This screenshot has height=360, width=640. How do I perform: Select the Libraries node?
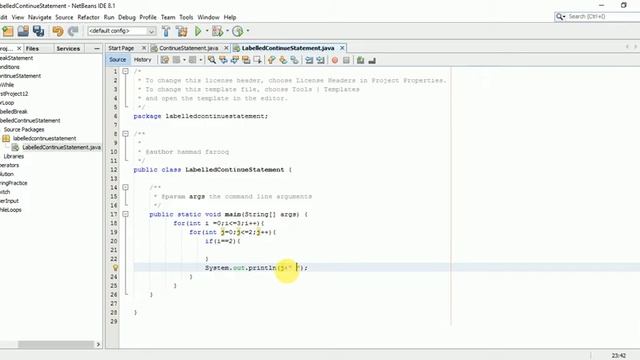tap(13, 156)
